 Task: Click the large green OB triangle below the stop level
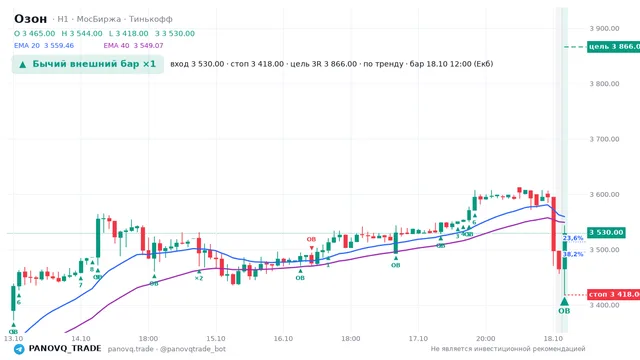tap(564, 306)
